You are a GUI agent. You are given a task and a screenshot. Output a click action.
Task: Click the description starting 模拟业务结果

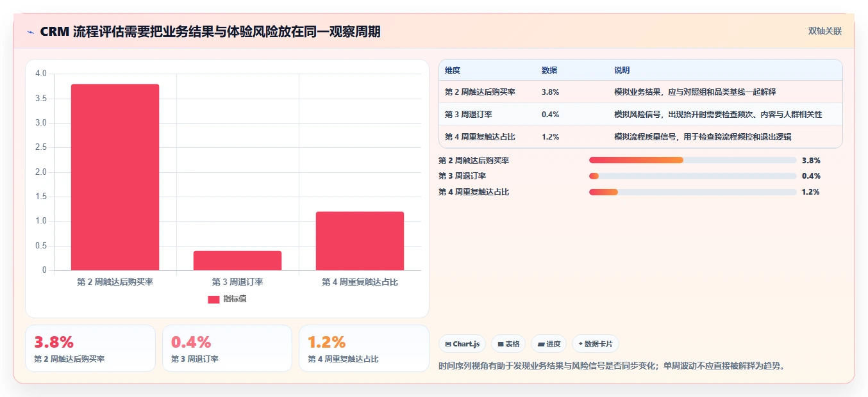pos(696,92)
